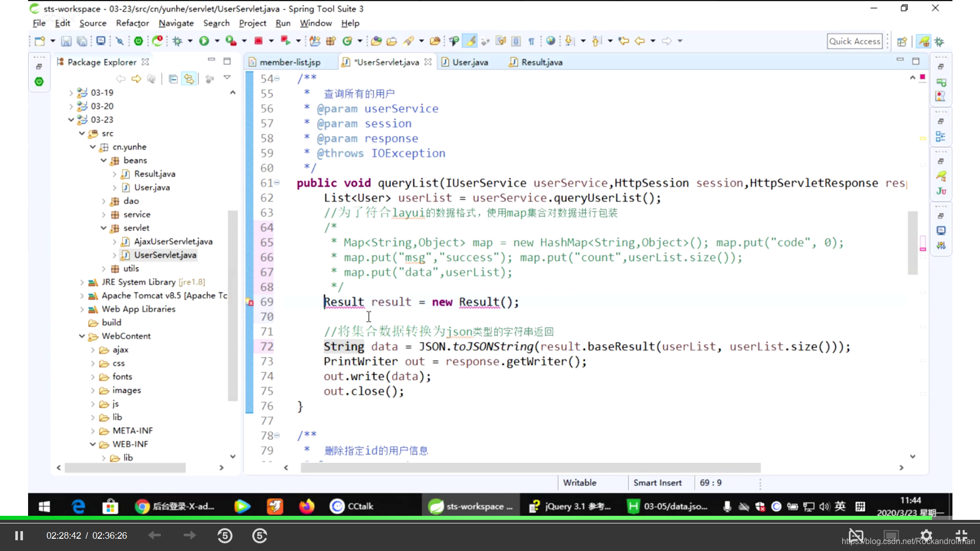Collapse the beans package
The image size is (980, 551).
pyautogui.click(x=104, y=160)
